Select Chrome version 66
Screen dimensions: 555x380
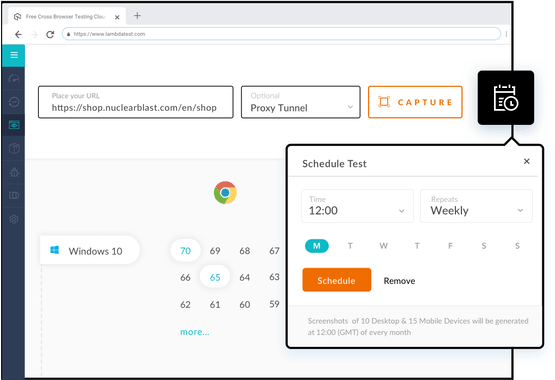click(x=185, y=277)
